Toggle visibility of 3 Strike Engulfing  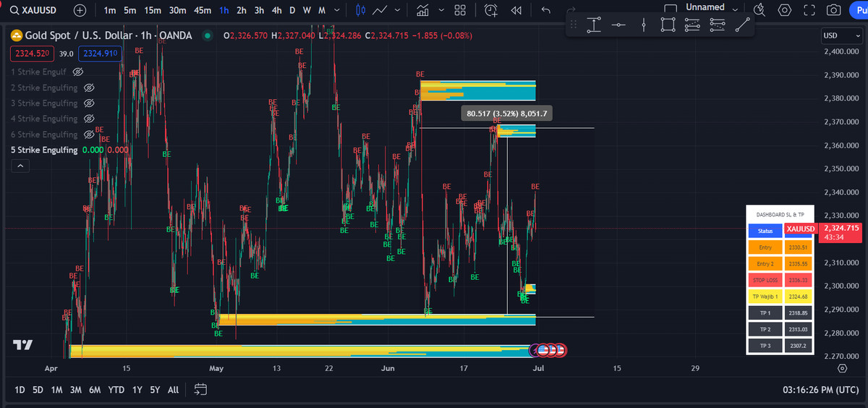(x=90, y=103)
